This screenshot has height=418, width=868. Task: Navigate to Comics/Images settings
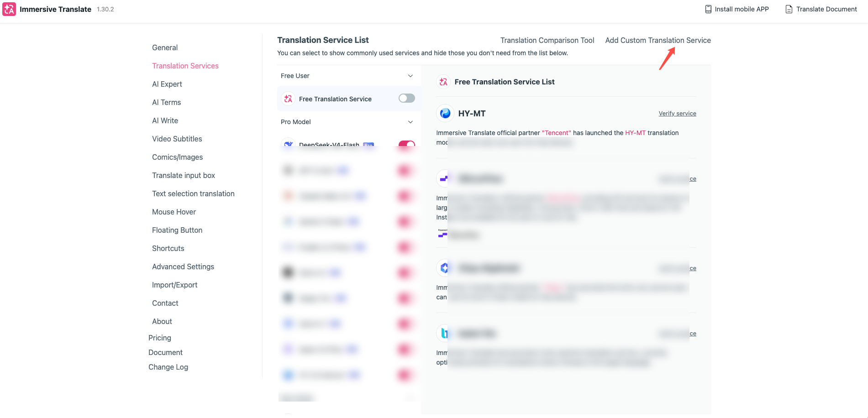[x=178, y=157]
